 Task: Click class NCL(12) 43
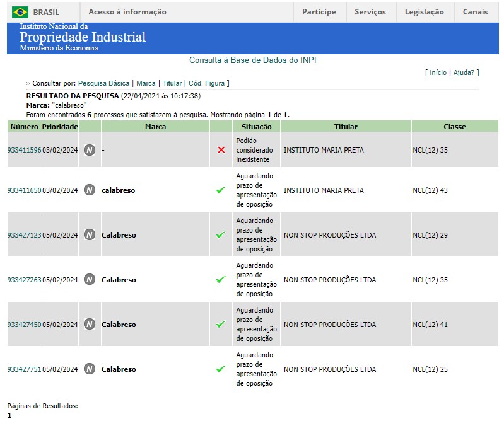click(x=430, y=190)
